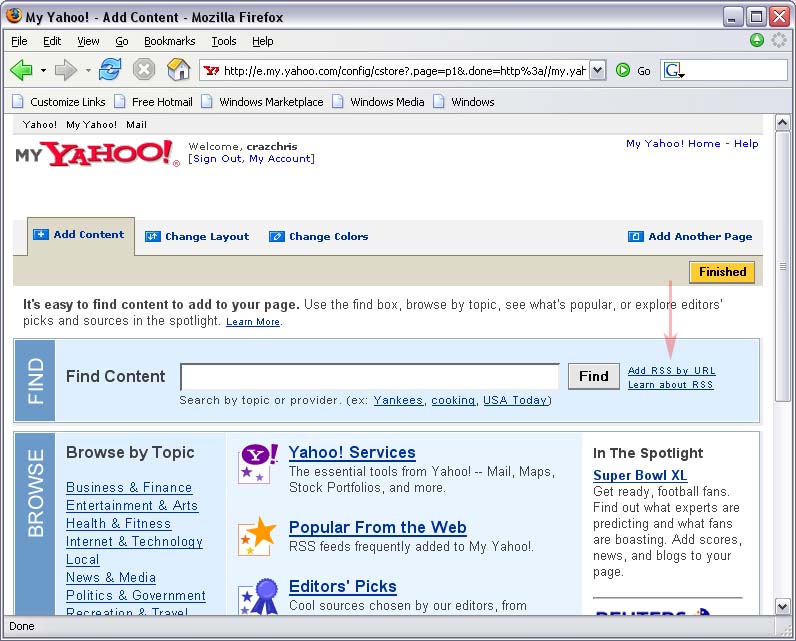Click the Find button

pyautogui.click(x=593, y=376)
